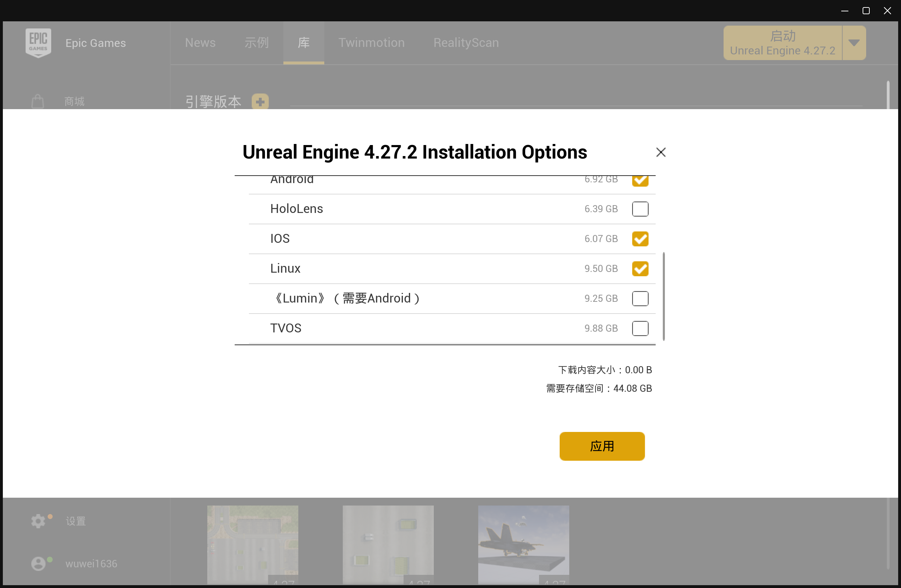Minimize the launcher window

tap(844, 11)
